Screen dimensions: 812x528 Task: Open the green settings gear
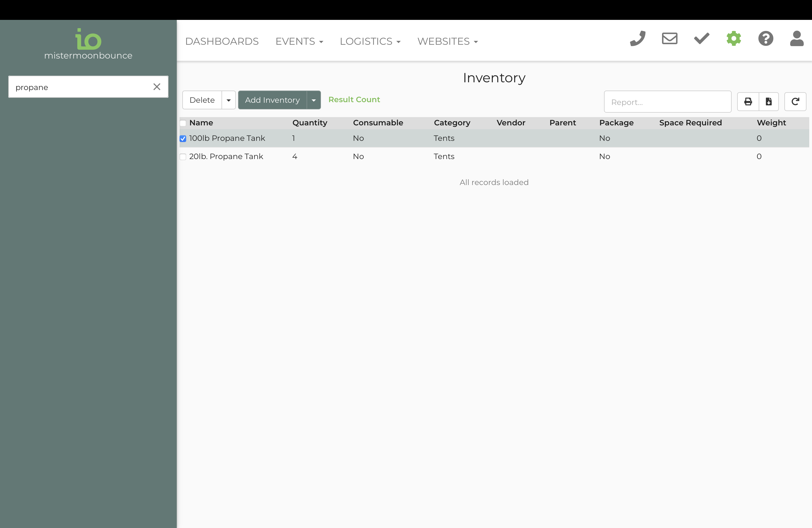point(734,39)
